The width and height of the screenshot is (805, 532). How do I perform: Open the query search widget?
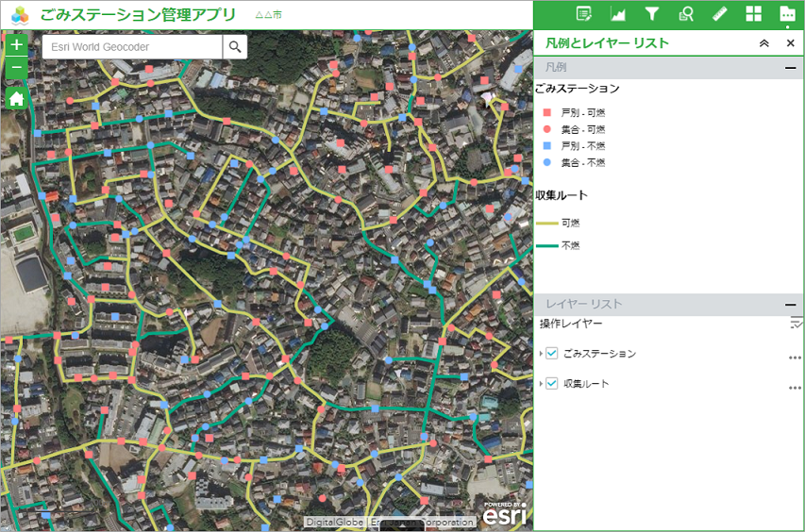(686, 14)
